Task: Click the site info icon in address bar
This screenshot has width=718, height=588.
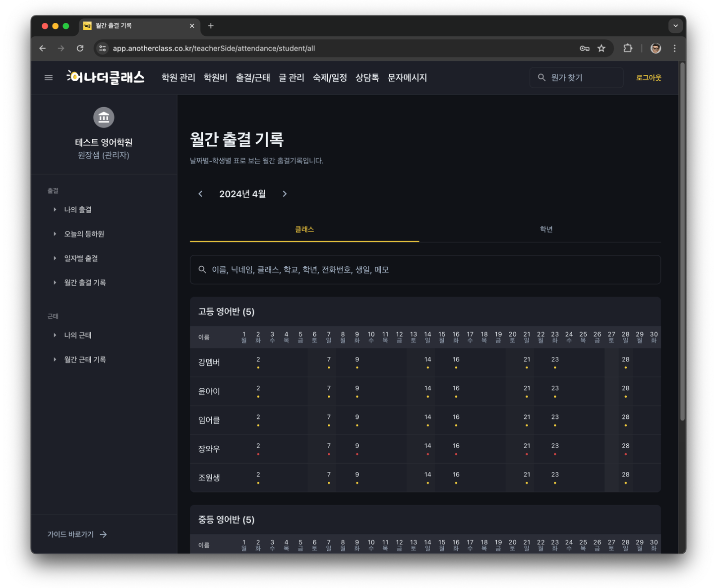Action: coord(103,48)
